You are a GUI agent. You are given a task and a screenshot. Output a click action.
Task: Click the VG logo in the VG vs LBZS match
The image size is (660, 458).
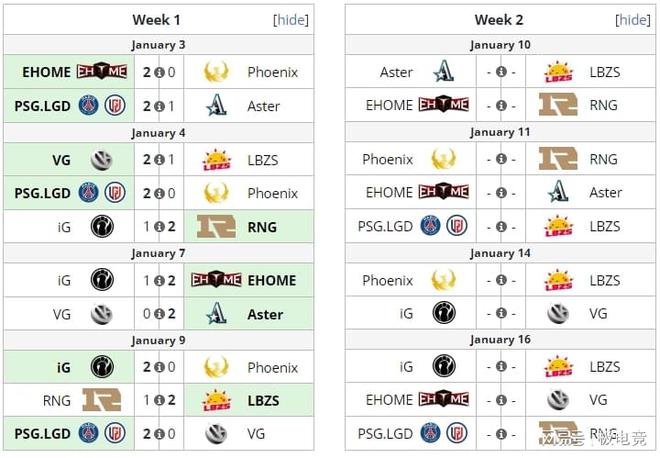pos(101,160)
